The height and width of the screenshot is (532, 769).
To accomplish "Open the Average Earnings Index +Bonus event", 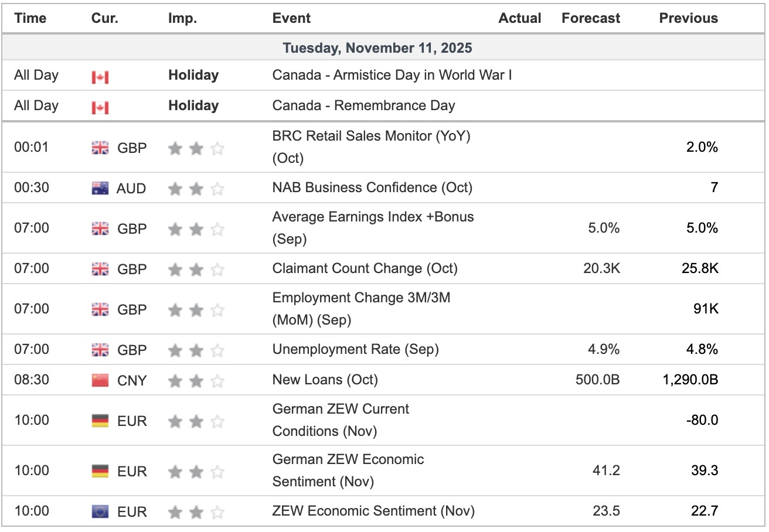I will (373, 228).
